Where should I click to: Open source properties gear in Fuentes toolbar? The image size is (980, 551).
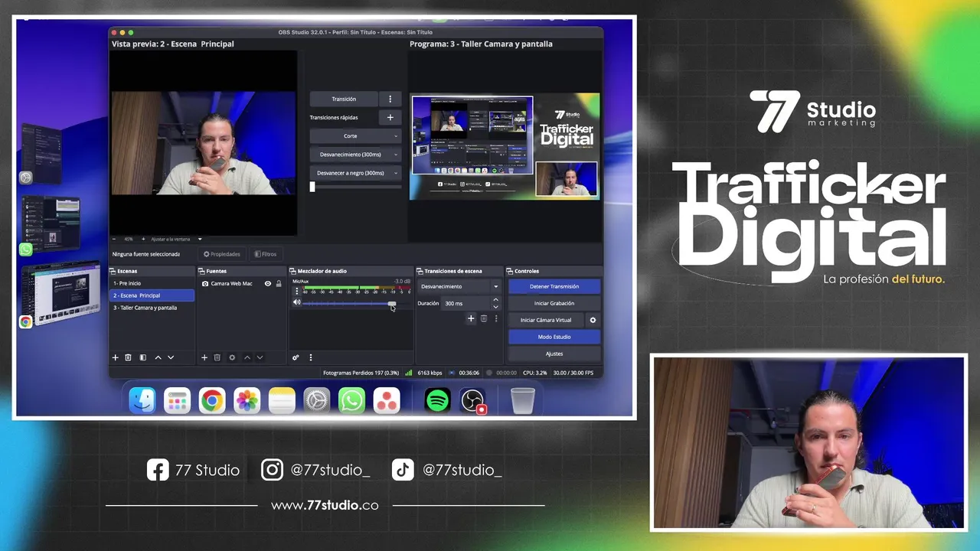232,357
